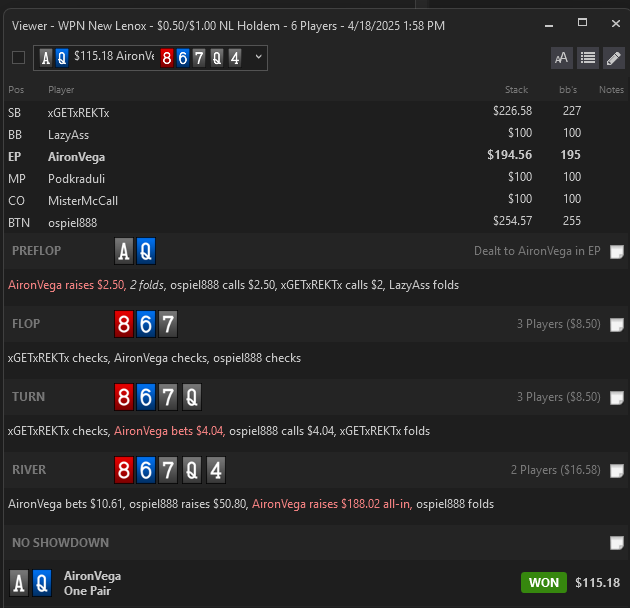Screen dimensions: 630x608
Task: Click the FLOP section label
Action: [26, 323]
